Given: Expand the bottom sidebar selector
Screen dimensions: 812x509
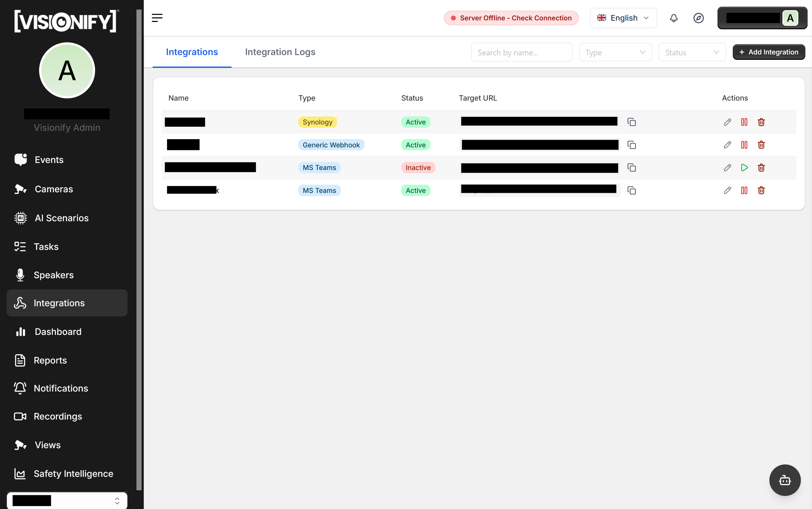Looking at the screenshot, I should pyautogui.click(x=67, y=501).
